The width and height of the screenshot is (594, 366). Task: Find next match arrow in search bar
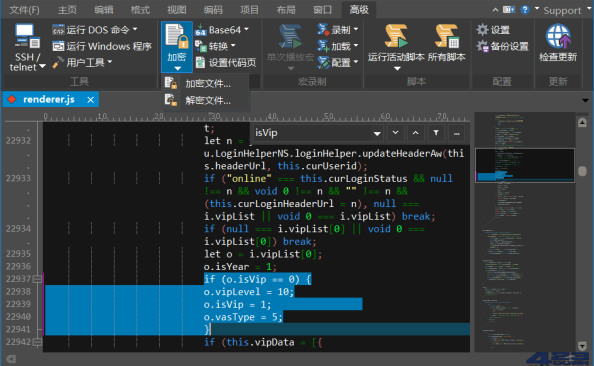[395, 133]
